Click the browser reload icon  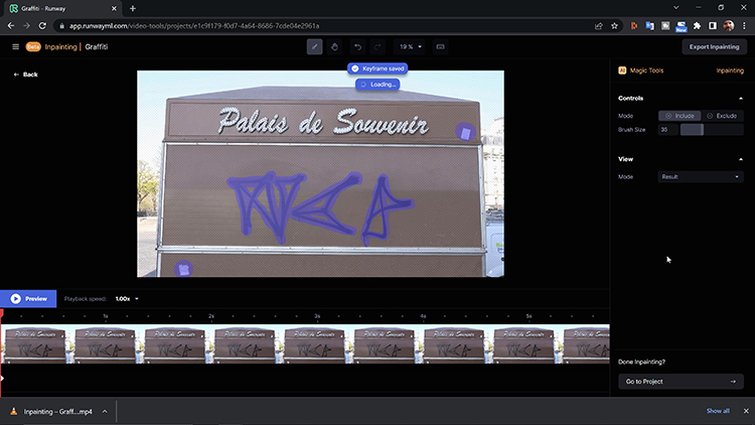[x=44, y=25]
